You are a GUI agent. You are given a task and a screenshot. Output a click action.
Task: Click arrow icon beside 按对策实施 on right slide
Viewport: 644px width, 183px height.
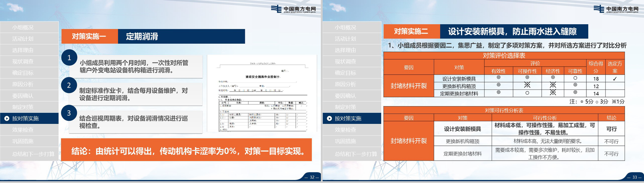(x=329, y=118)
